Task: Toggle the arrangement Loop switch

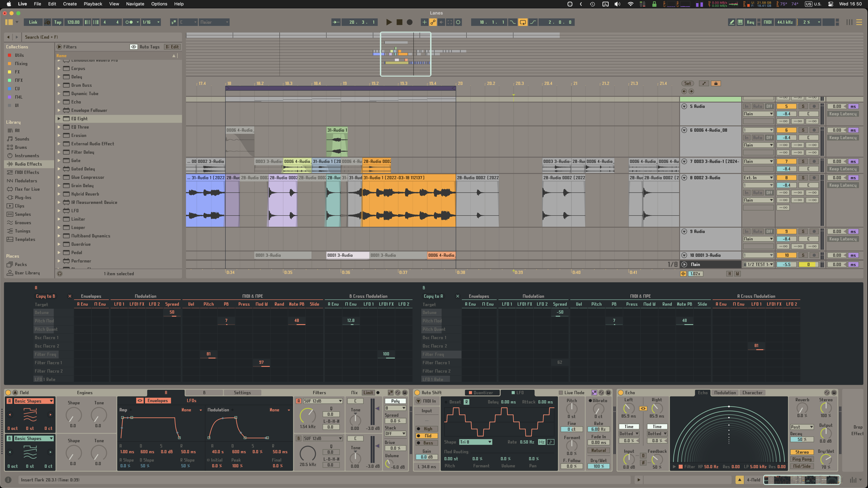Action: tap(523, 22)
